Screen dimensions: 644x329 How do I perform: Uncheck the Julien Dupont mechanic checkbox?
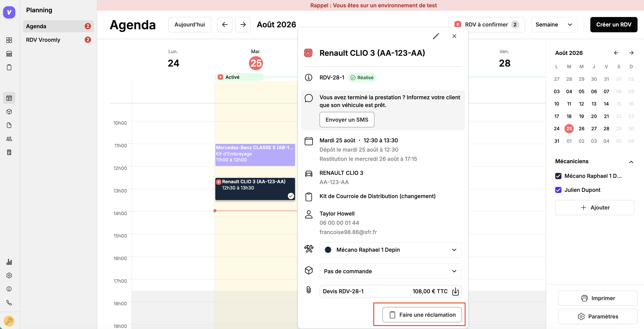558,190
